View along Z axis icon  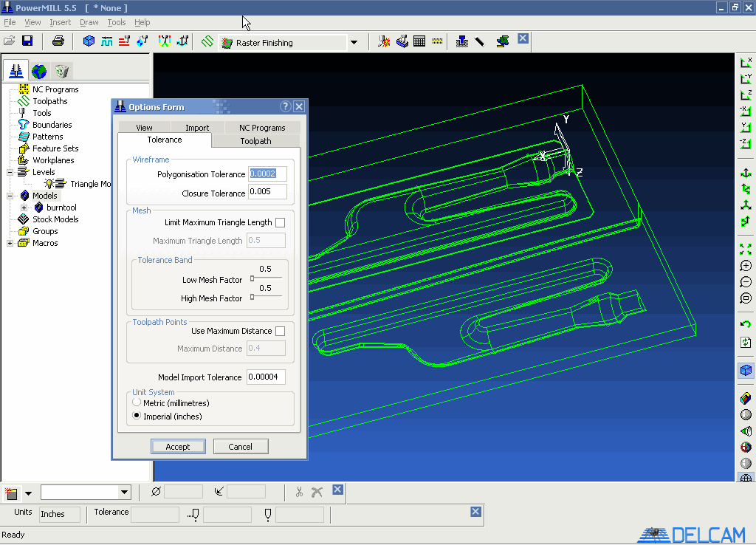(746, 95)
